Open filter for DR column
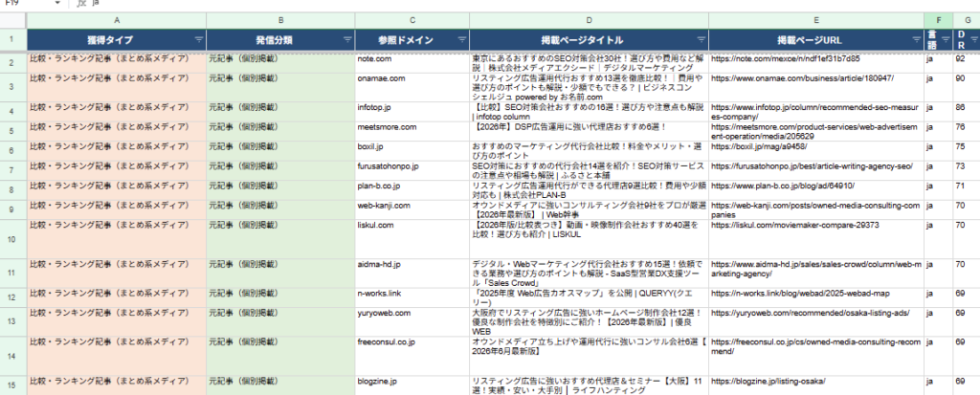980x395 pixels. click(x=974, y=40)
